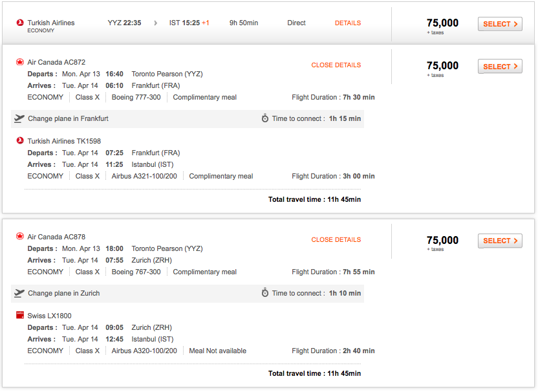Click the Air Canada AC872 flight number
This screenshot has height=392, width=538.
[x=56, y=62]
